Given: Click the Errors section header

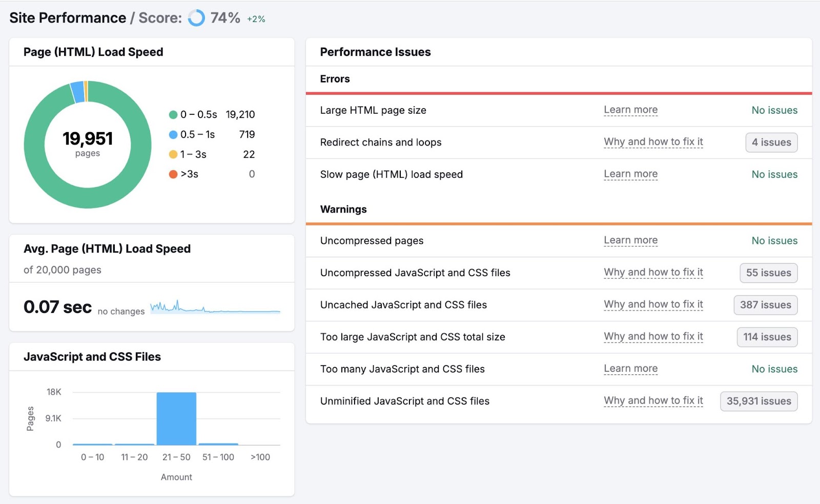Looking at the screenshot, I should click(335, 78).
